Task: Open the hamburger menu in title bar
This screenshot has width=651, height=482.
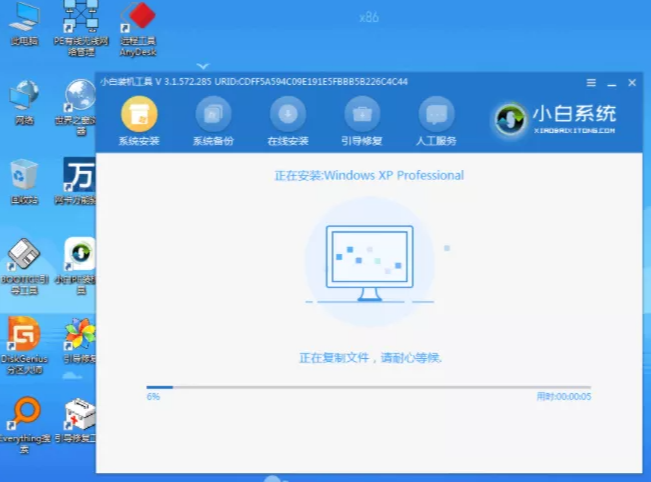Action: pos(591,83)
